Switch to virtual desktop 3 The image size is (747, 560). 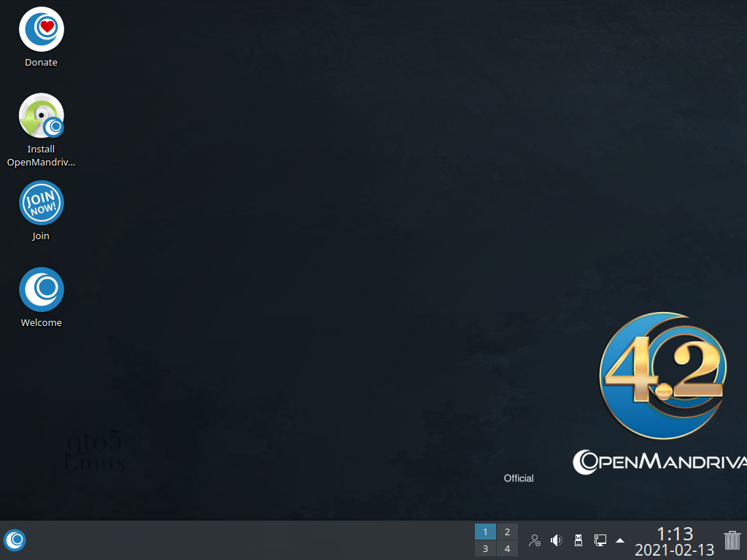tap(485, 548)
